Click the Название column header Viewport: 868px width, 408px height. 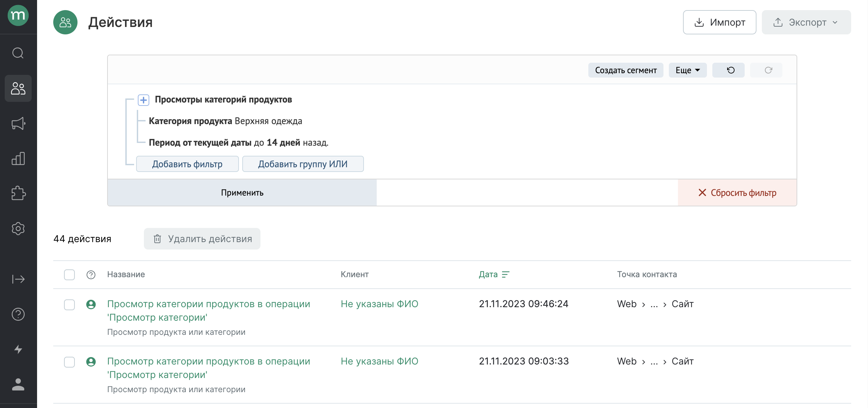(x=126, y=274)
